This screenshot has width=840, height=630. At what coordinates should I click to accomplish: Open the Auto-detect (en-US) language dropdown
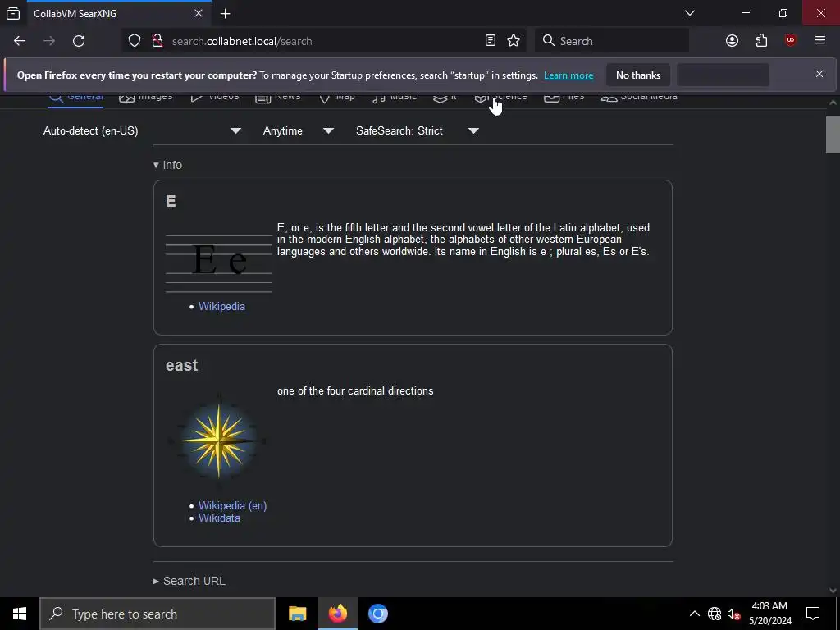(x=142, y=130)
